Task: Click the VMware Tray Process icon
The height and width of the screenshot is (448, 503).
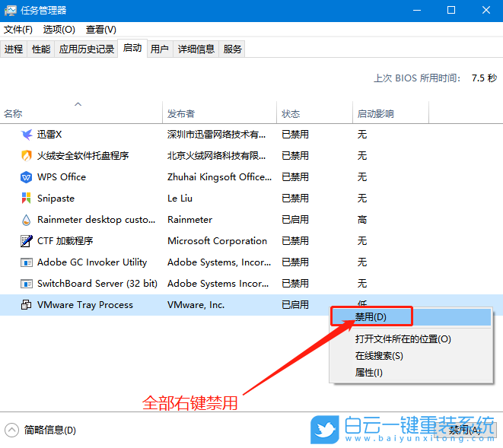Action: tap(27, 305)
